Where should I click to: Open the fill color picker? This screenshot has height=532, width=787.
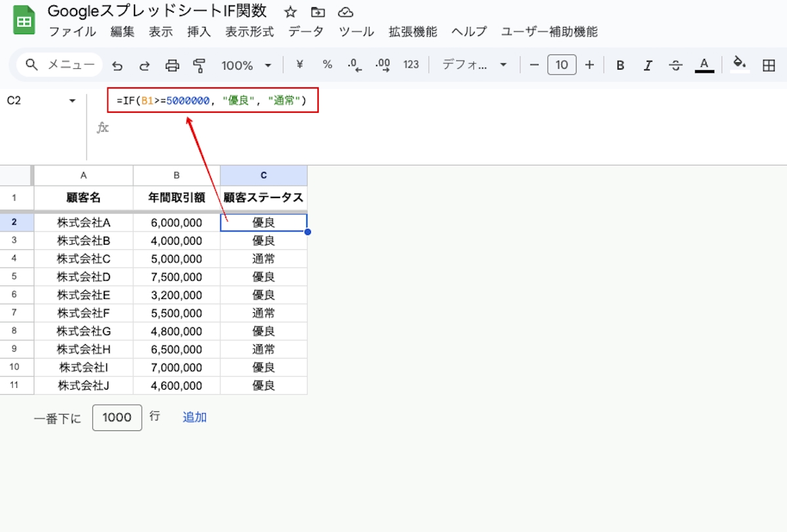pyautogui.click(x=740, y=64)
